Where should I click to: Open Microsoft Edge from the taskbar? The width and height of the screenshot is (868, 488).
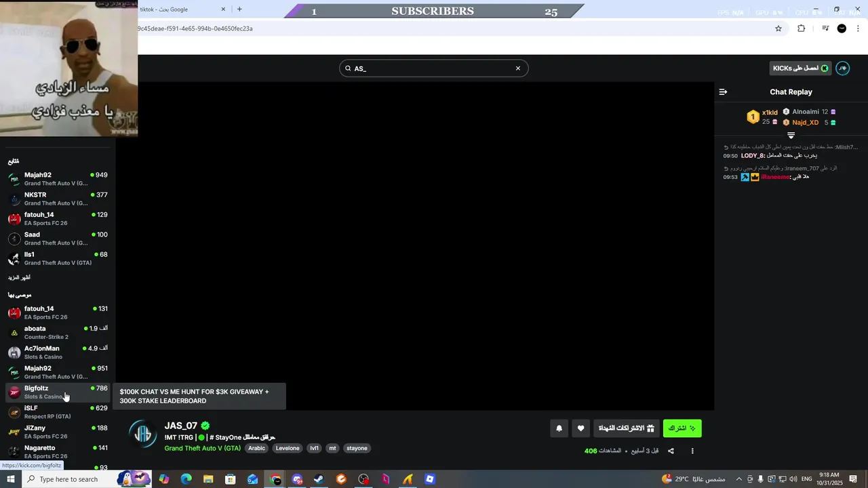point(186,479)
